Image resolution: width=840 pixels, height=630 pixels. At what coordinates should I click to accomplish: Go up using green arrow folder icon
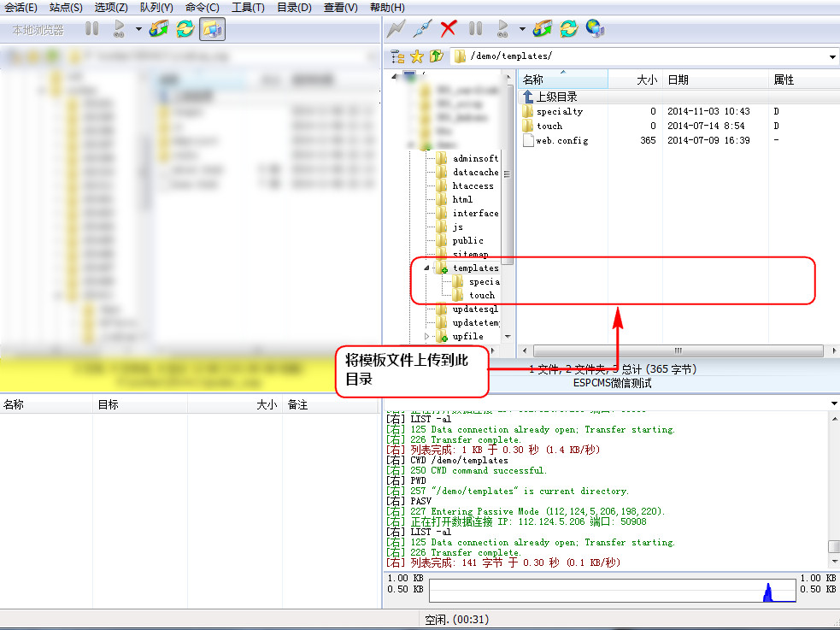point(436,56)
